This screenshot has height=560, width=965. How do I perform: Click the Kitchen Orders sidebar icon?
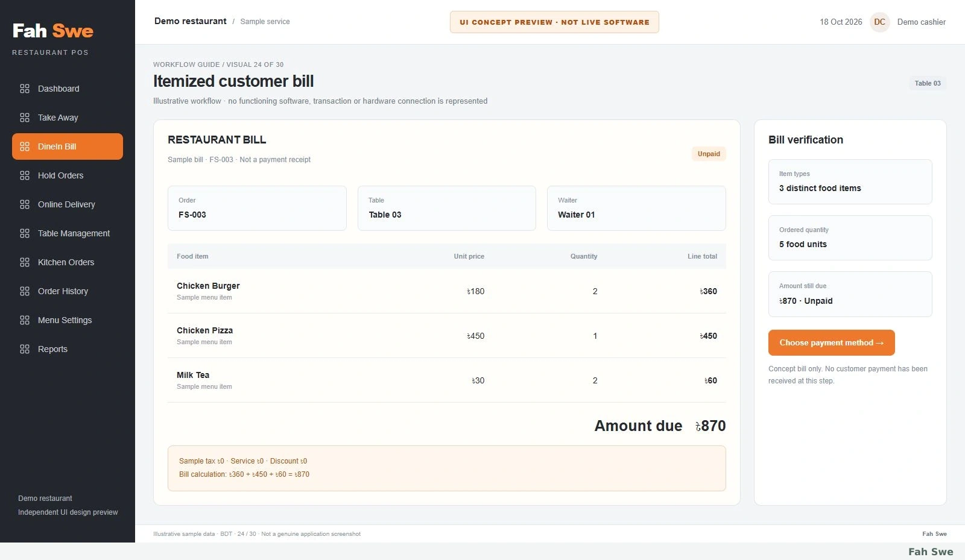coord(25,262)
